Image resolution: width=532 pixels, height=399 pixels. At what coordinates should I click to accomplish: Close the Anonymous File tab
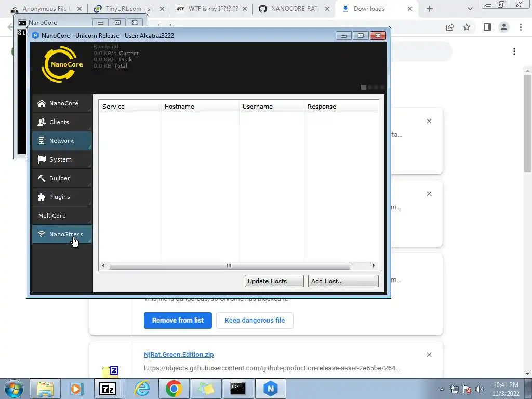coord(79,9)
